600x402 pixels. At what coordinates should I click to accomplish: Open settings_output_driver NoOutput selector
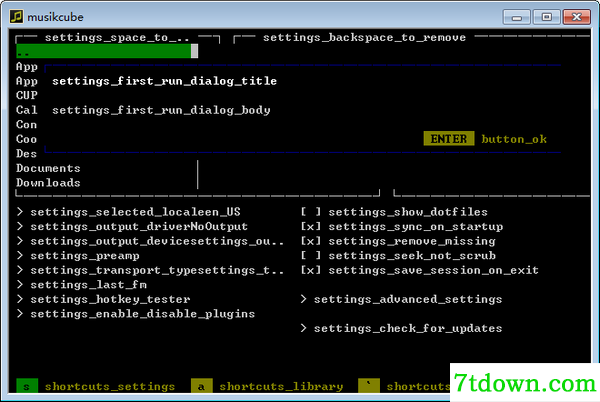coord(132,226)
